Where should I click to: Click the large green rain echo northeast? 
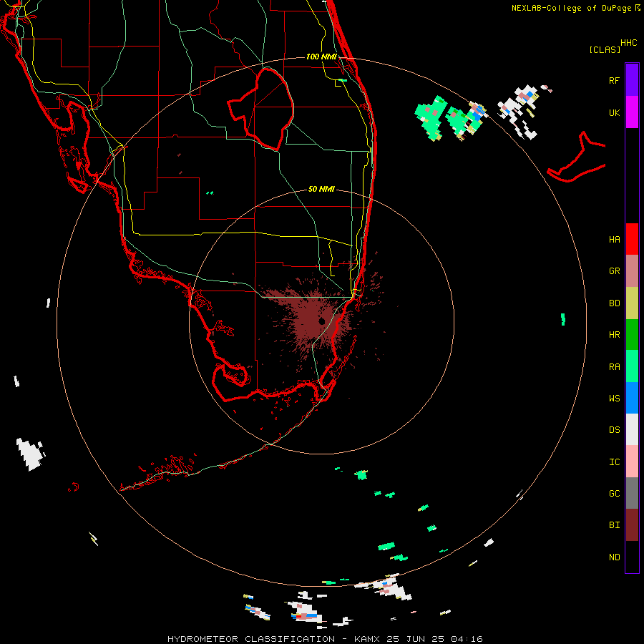click(x=431, y=117)
